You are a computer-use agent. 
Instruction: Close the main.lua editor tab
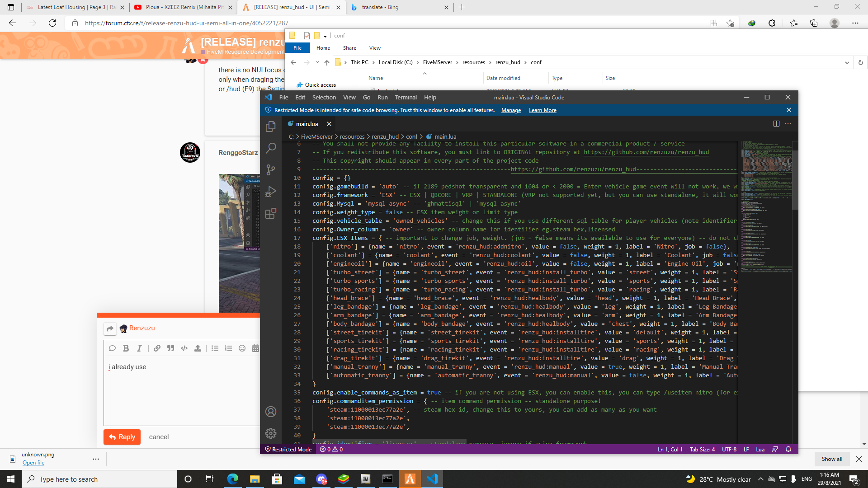(x=329, y=124)
